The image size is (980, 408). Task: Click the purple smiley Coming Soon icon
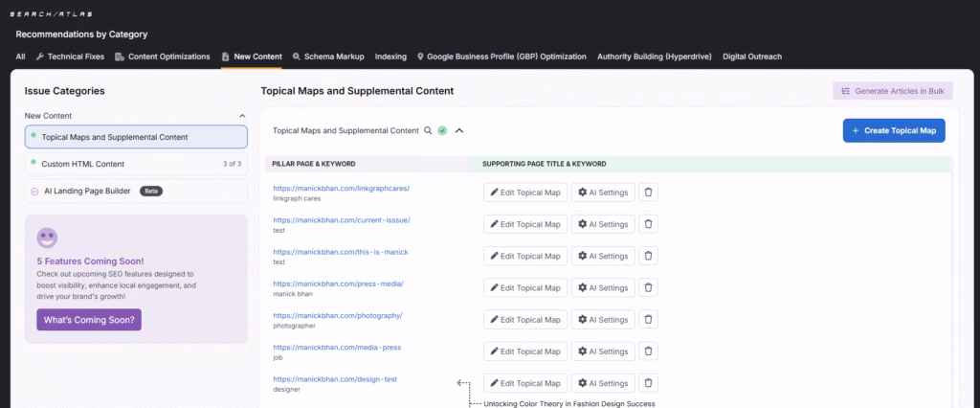pyautogui.click(x=47, y=238)
